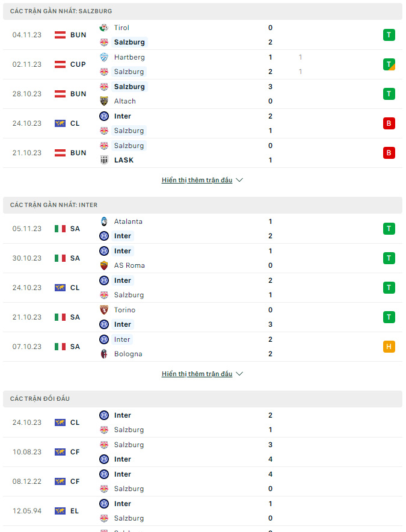Click the Austrian flag on the 02.11.23 CUP match
Viewport: 406px width, 532px height.
click(60, 64)
